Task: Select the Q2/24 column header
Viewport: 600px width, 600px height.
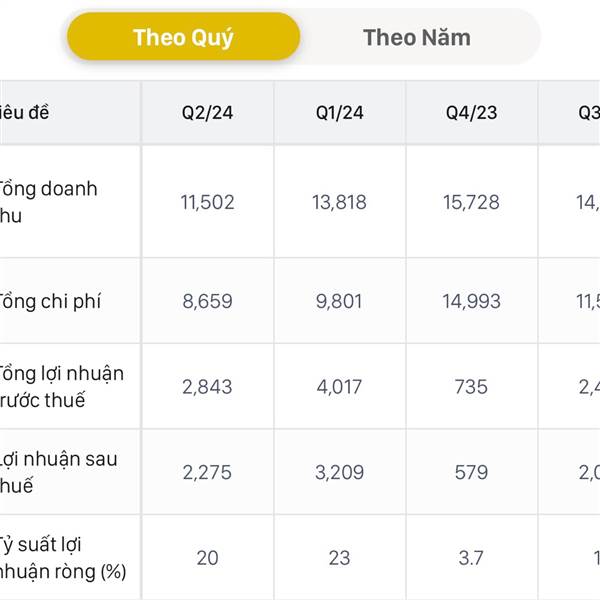Action: 207,112
